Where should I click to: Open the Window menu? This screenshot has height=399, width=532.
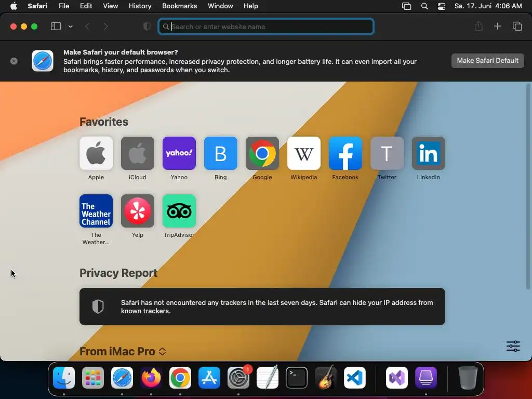220,6
